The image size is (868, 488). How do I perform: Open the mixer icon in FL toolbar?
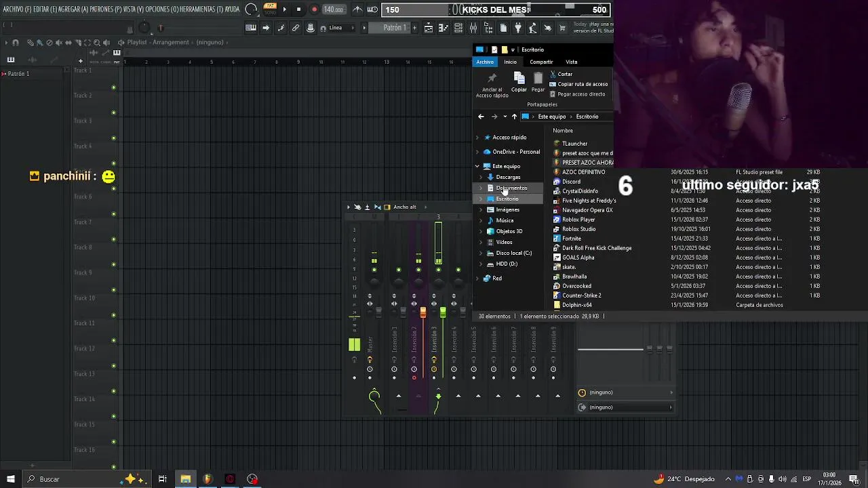(473, 28)
